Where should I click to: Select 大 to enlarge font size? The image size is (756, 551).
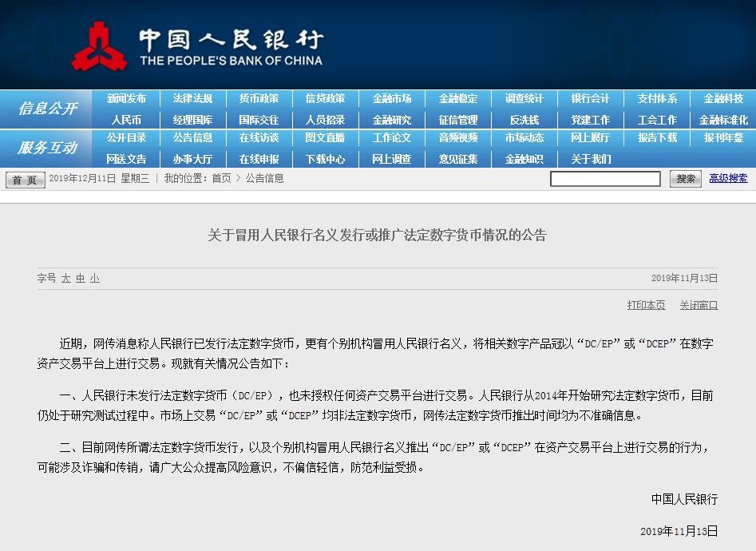tap(65, 279)
